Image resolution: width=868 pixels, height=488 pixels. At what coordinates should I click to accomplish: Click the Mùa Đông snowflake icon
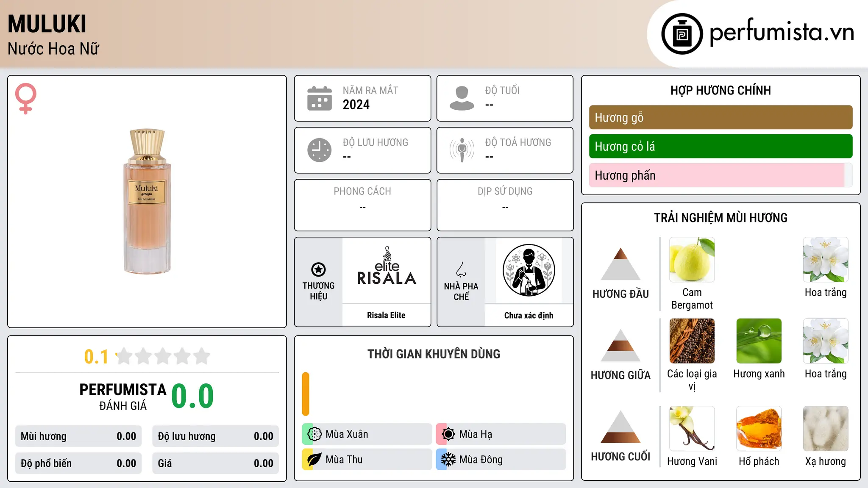pyautogui.click(x=448, y=460)
